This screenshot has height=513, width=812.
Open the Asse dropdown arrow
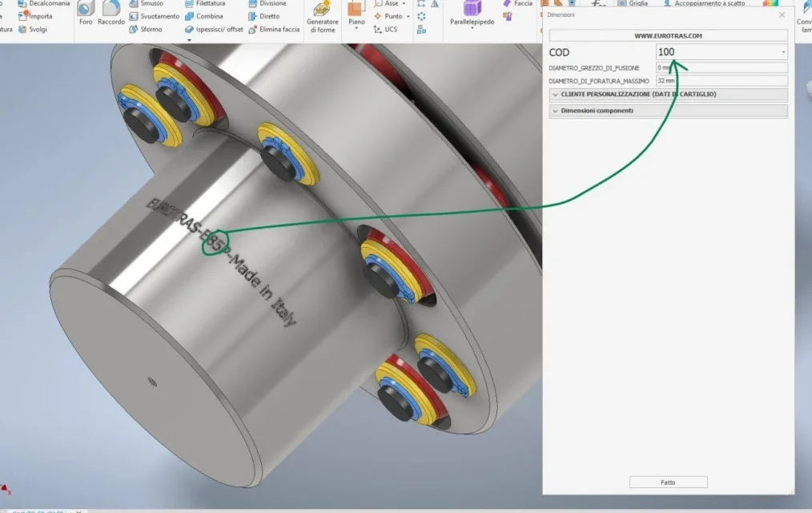point(404,3)
